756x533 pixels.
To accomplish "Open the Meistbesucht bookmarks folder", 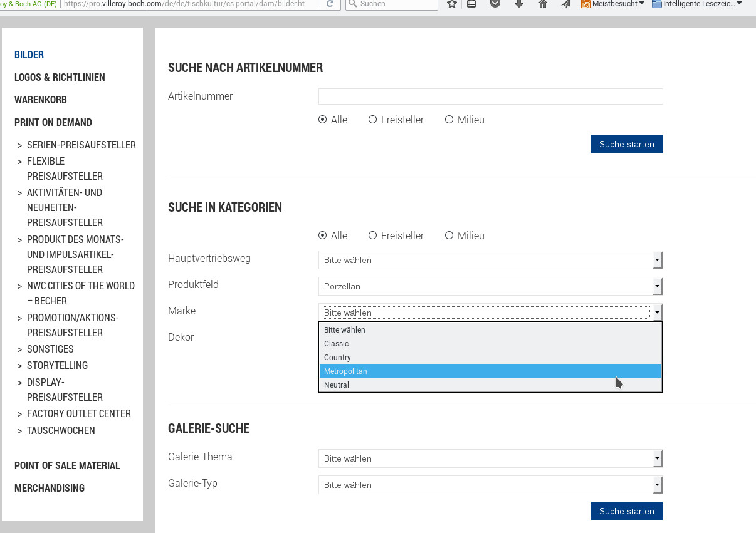I will (x=612, y=4).
